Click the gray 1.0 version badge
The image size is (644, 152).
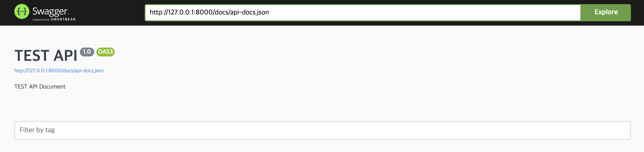click(87, 52)
